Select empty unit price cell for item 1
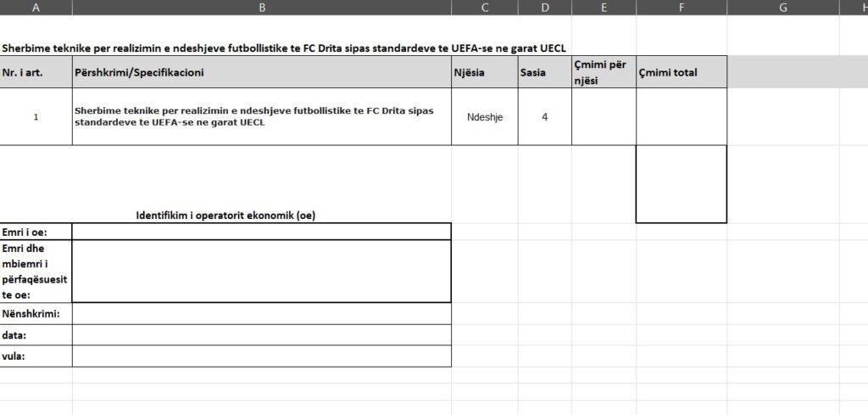 pos(604,117)
